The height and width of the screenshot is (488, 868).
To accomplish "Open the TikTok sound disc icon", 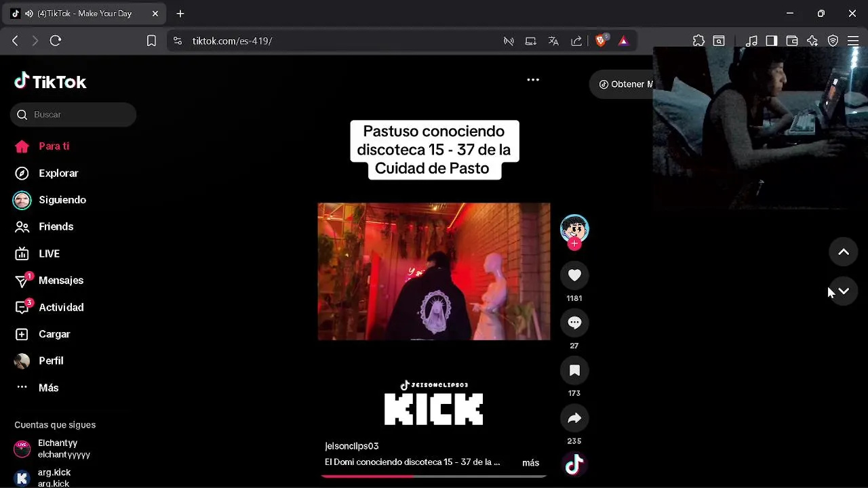I will point(574,465).
